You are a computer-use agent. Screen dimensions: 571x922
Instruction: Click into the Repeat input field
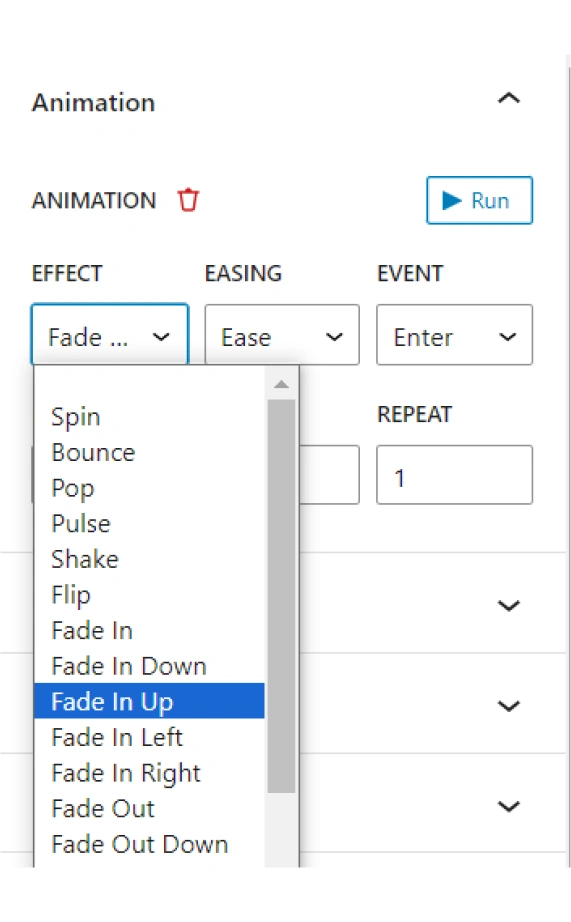[x=455, y=475]
